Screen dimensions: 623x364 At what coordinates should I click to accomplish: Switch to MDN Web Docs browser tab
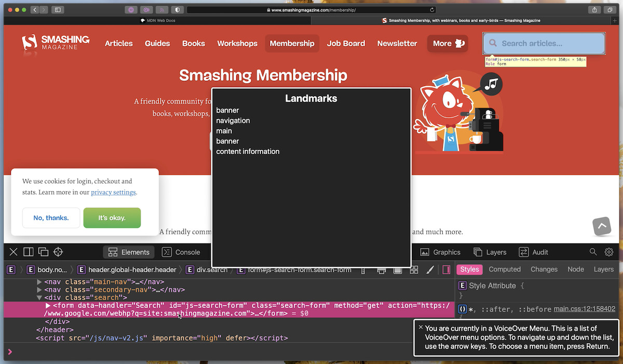pyautogui.click(x=158, y=21)
